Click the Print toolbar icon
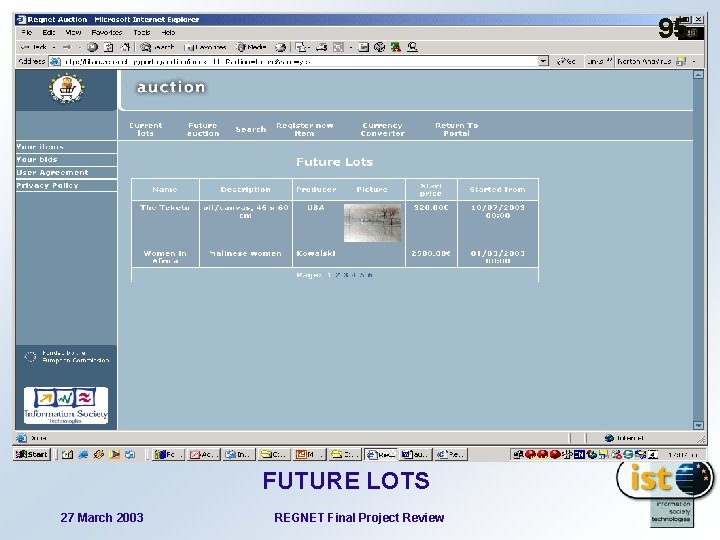Screen dimensions: 720x540 pos(321,47)
